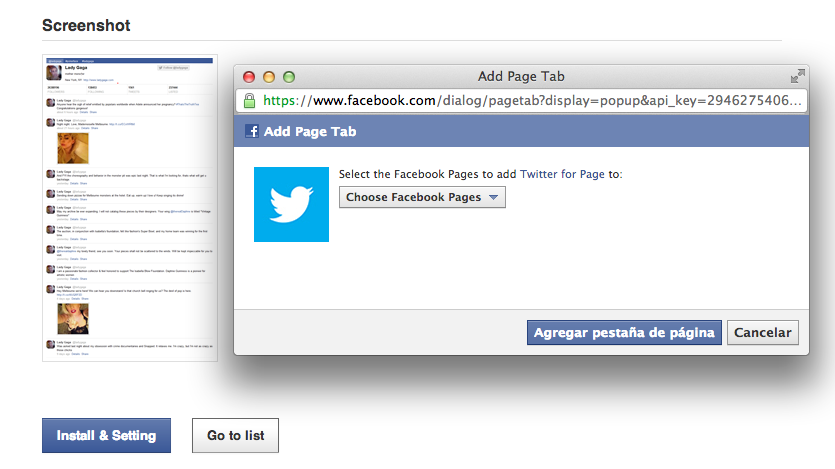Open the lower tweet photo in the preview

71,318
